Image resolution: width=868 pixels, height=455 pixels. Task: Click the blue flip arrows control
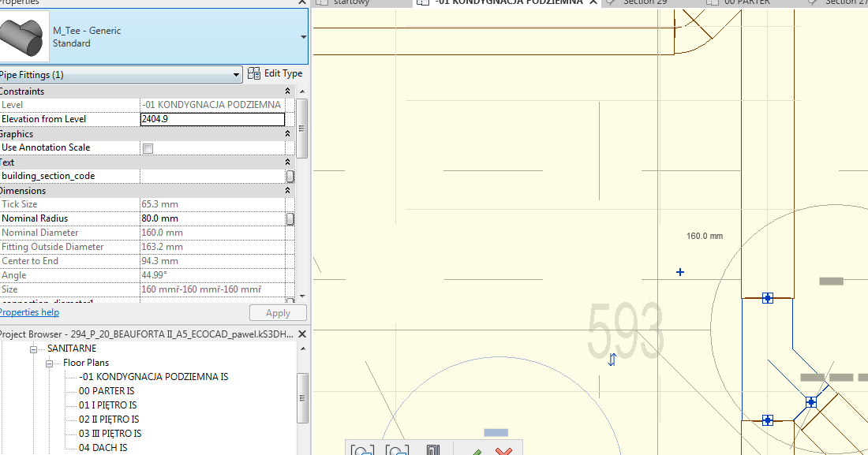click(612, 360)
